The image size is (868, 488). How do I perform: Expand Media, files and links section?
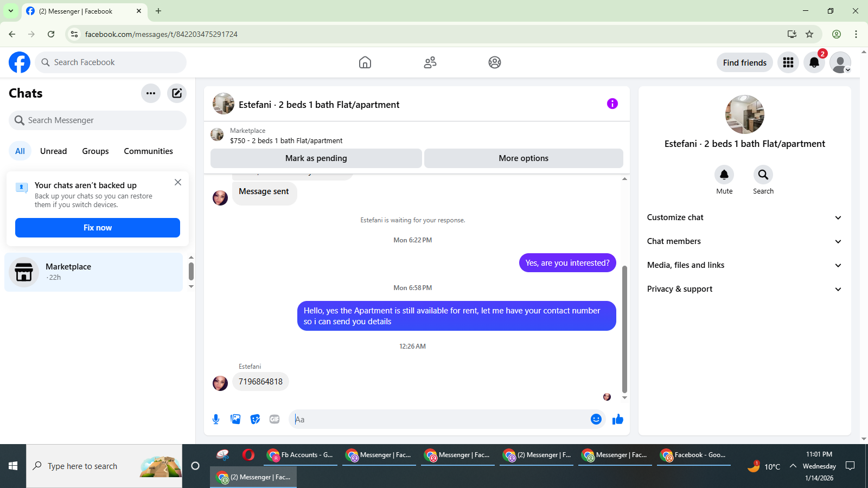coord(744,265)
